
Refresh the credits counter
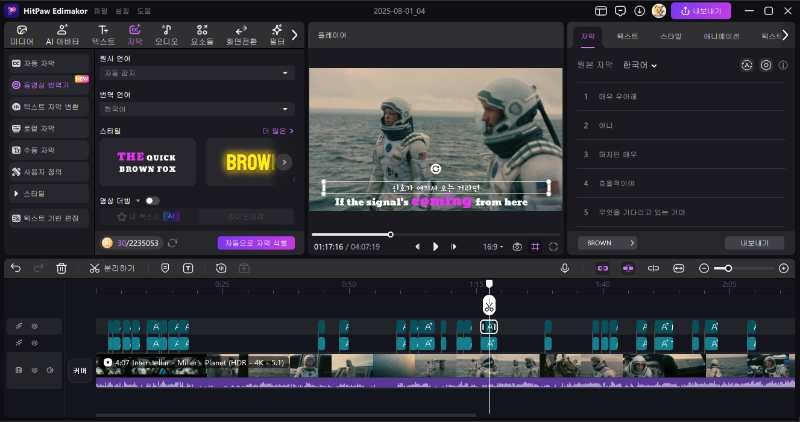pyautogui.click(x=172, y=243)
